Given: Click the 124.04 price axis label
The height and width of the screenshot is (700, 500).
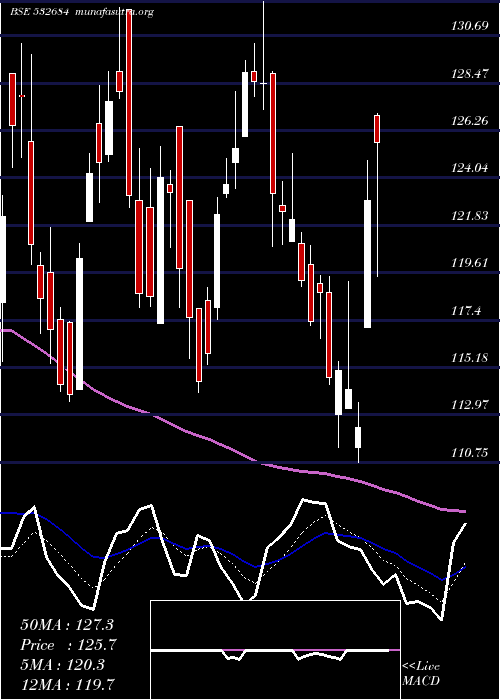Looking at the screenshot, I should 470,168.
